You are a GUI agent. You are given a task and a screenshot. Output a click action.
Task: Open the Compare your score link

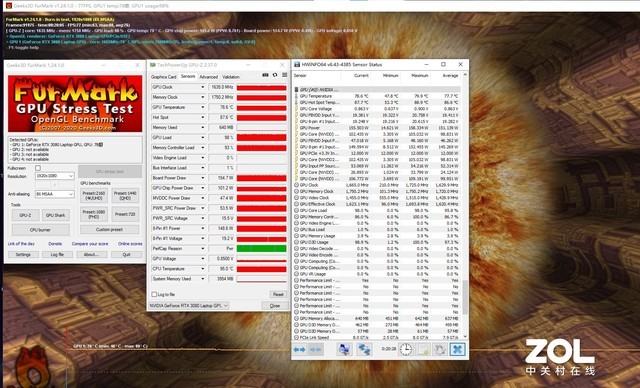(90, 244)
